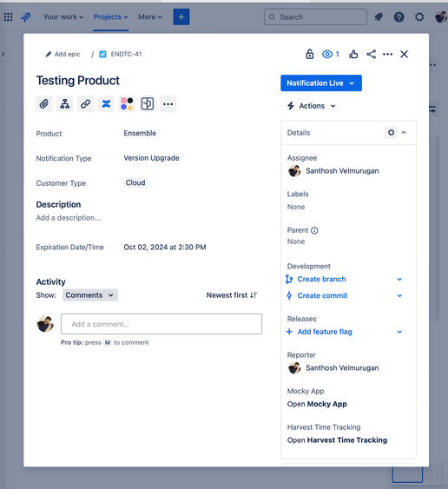This screenshot has height=489, width=448.
Task: Open the quick-add more ellipsis button
Action: pyautogui.click(x=168, y=104)
